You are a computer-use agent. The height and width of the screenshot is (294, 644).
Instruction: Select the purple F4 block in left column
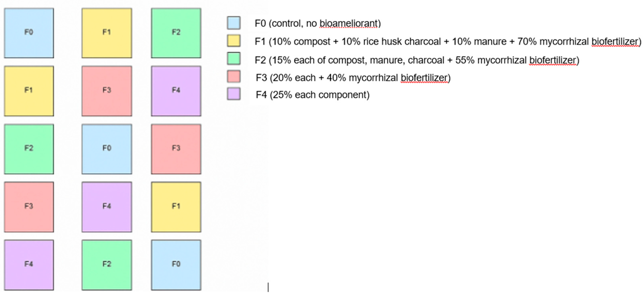tap(29, 265)
